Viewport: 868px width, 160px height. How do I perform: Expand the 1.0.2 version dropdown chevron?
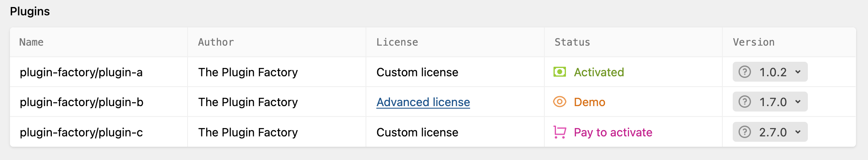coord(798,72)
